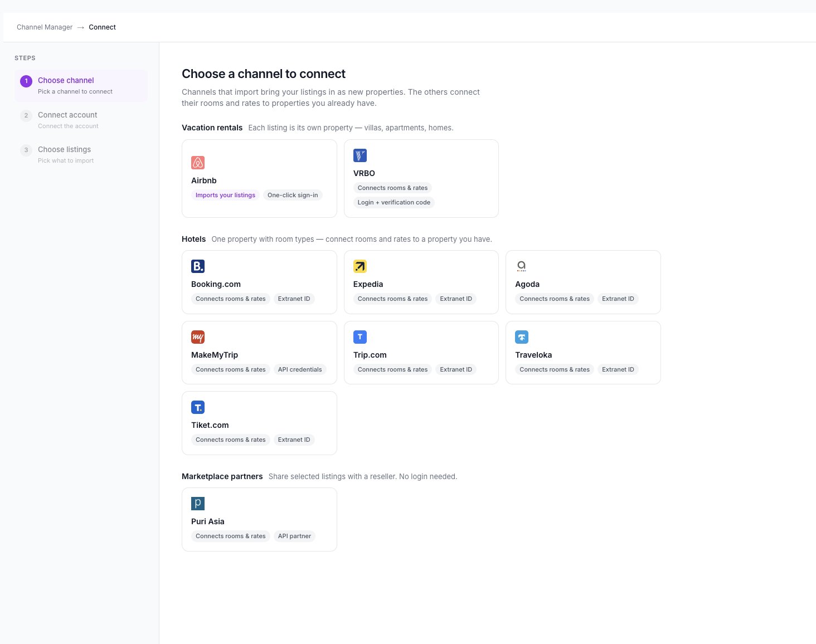Click the 'Marketplace partners' section heading
This screenshot has height=644, width=816.
(222, 476)
